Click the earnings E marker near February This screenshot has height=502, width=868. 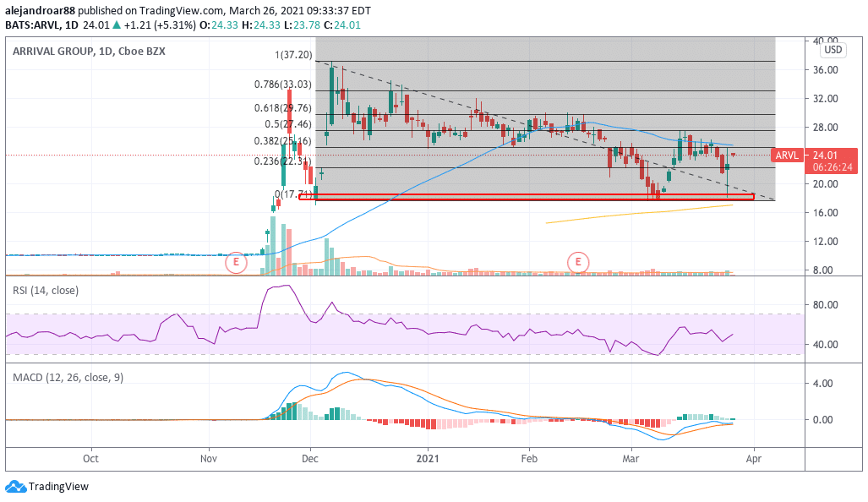pos(578,262)
